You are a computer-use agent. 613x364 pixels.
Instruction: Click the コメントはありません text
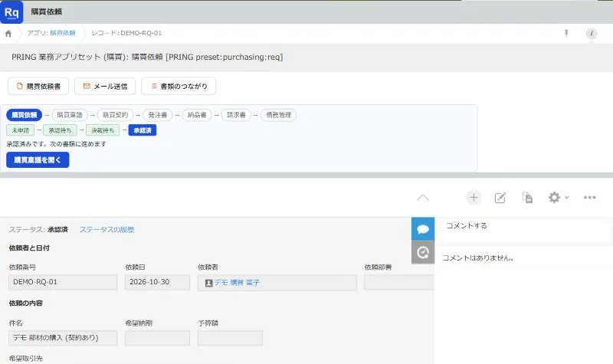(x=477, y=257)
